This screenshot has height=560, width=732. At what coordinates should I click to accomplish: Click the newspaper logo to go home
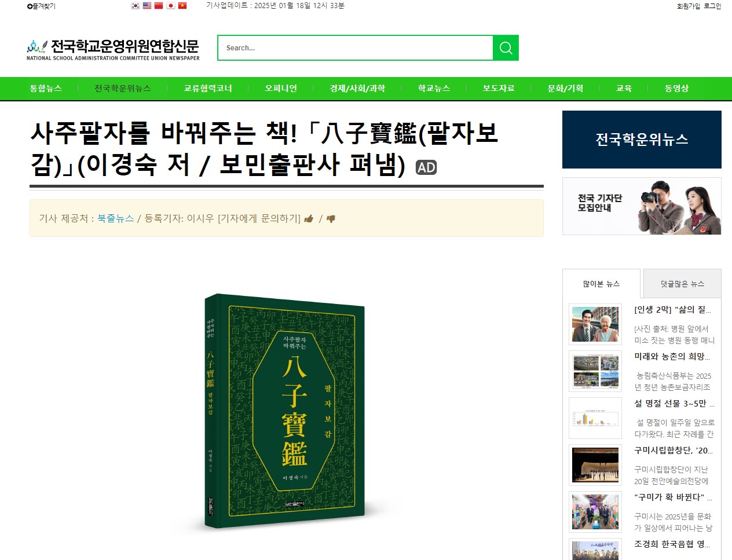point(113,49)
